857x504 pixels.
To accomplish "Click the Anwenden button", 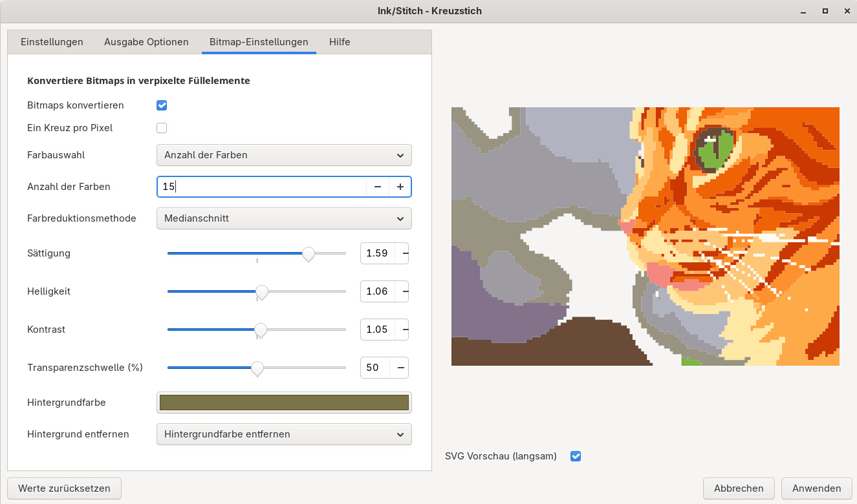I will click(x=816, y=488).
